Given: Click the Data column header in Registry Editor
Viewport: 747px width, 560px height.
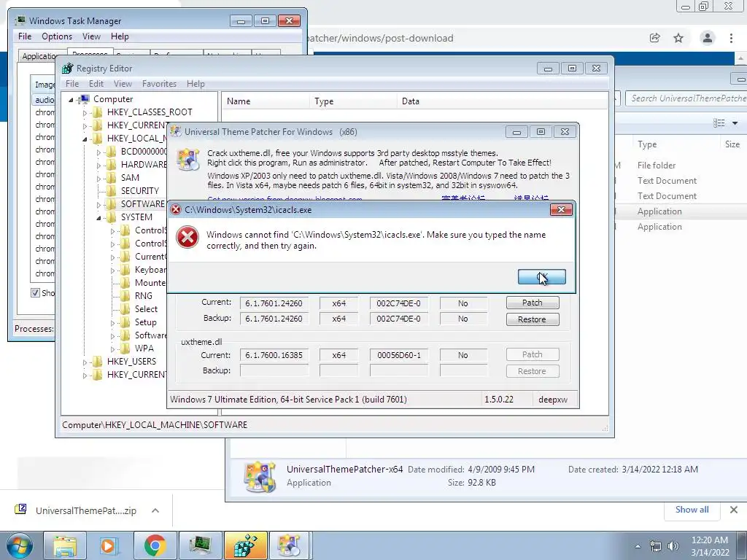Looking at the screenshot, I should click(502, 101).
